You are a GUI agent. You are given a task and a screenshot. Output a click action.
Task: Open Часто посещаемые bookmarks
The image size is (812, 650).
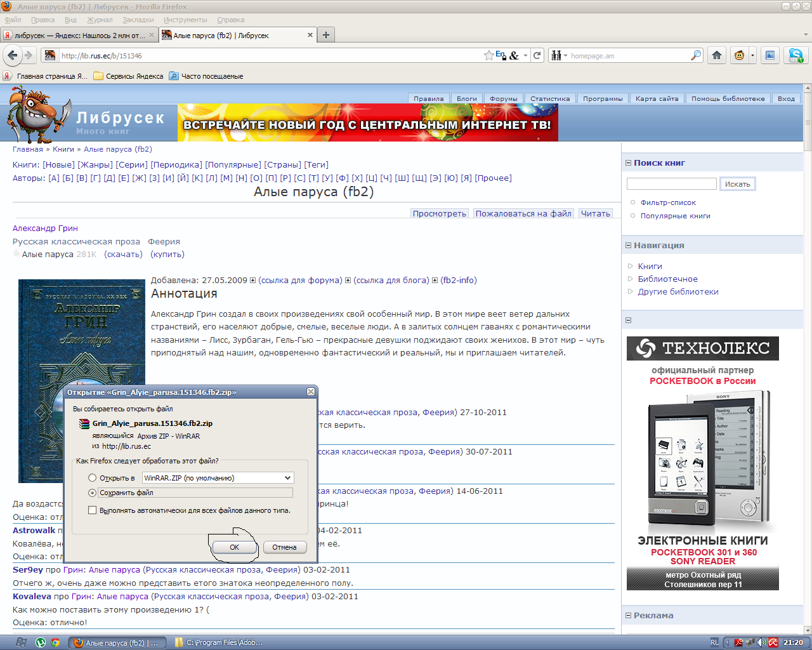pos(206,76)
